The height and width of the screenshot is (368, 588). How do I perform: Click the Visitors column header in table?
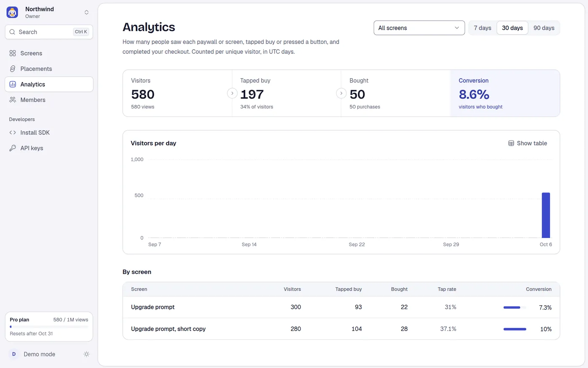pyautogui.click(x=292, y=289)
